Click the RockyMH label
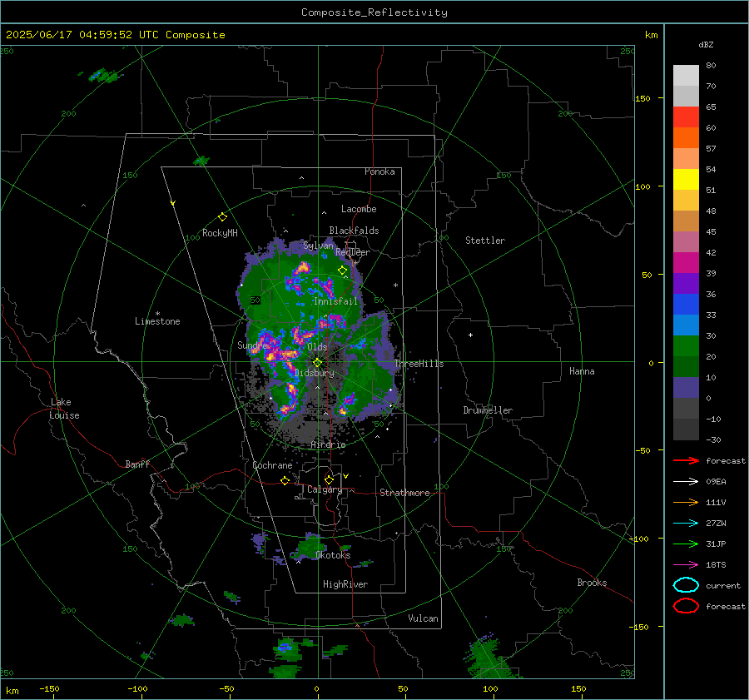Image resolution: width=749 pixels, height=700 pixels. (220, 233)
